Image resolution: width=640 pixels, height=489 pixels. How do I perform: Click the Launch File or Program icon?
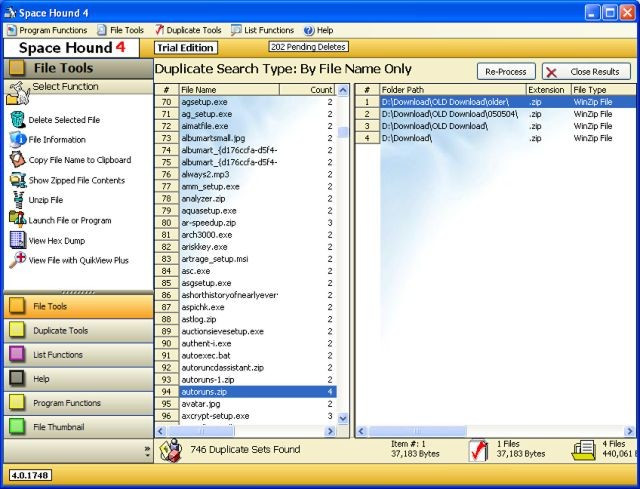[x=18, y=220]
